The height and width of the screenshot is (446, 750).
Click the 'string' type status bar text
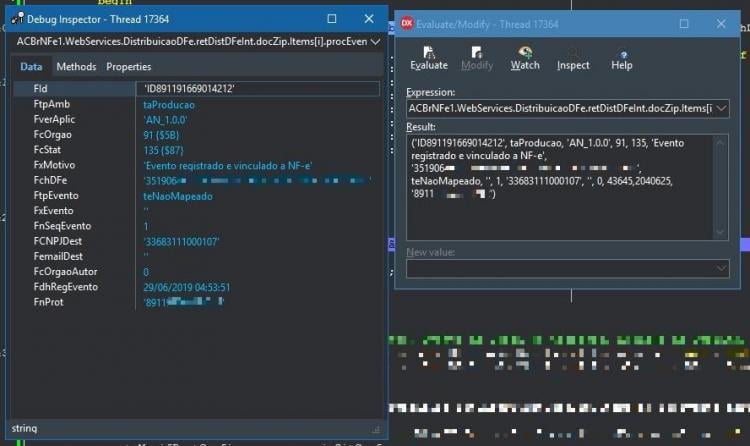24,428
